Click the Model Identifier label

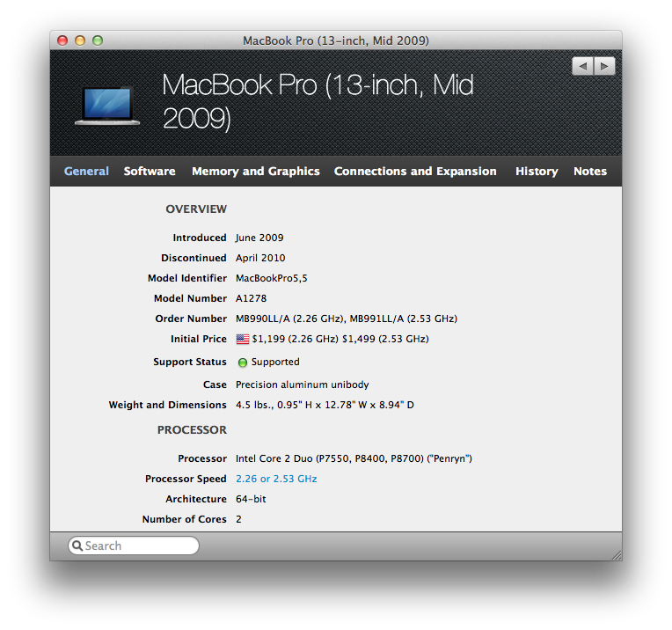coord(187,278)
